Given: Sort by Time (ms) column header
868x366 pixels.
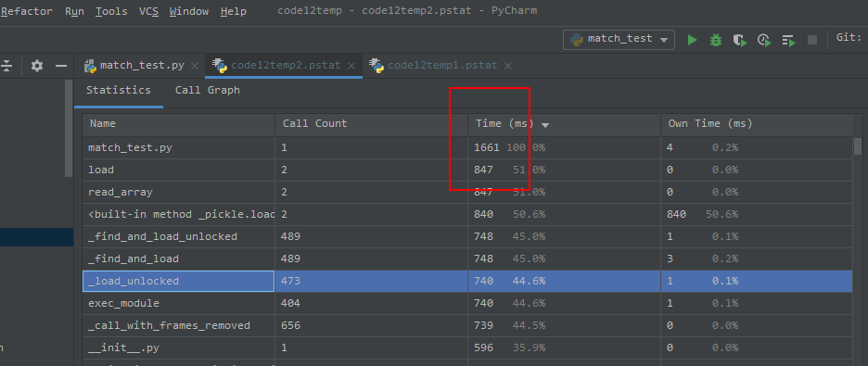Looking at the screenshot, I should pos(564,124).
